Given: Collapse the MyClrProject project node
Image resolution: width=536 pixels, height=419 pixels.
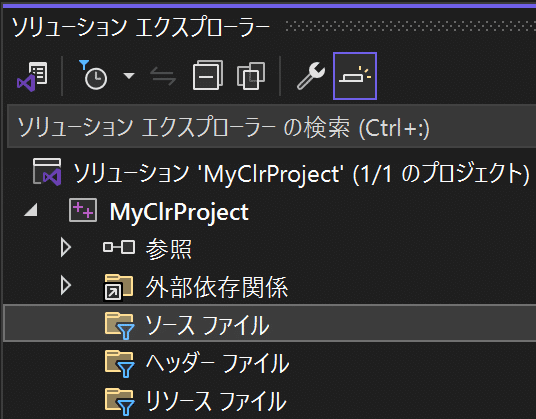Looking at the screenshot, I should click(31, 210).
